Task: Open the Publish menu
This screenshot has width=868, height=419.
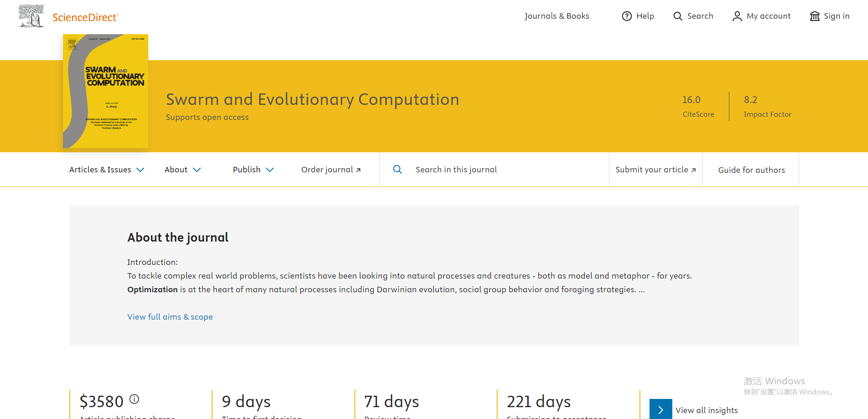Action: pos(247,170)
